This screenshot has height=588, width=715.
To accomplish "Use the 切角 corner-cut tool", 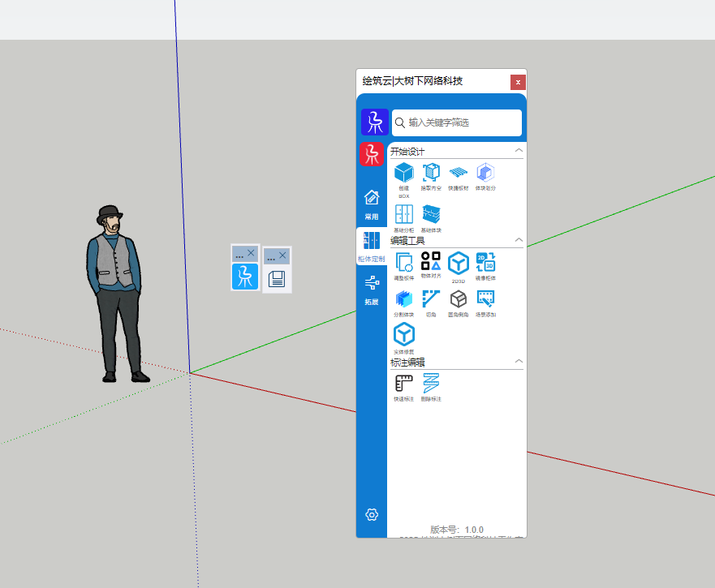I will tap(431, 299).
